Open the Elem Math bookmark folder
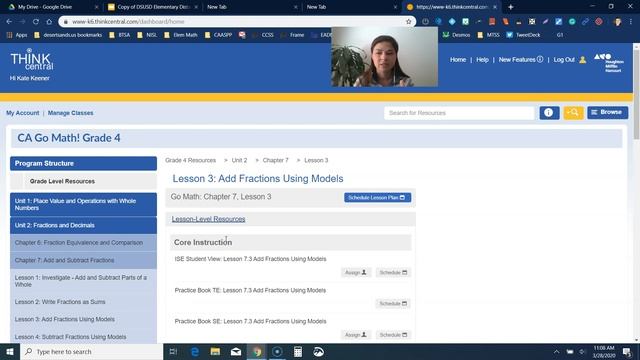This screenshot has height=360, width=640. [181, 35]
